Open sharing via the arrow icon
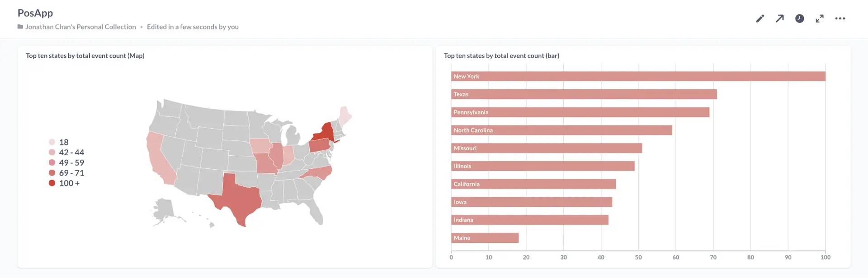 [x=780, y=19]
